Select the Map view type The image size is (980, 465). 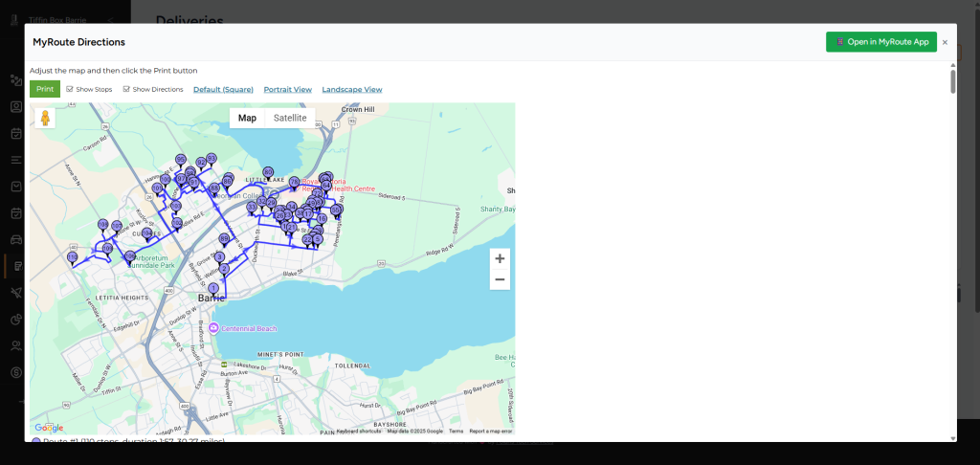tap(247, 118)
